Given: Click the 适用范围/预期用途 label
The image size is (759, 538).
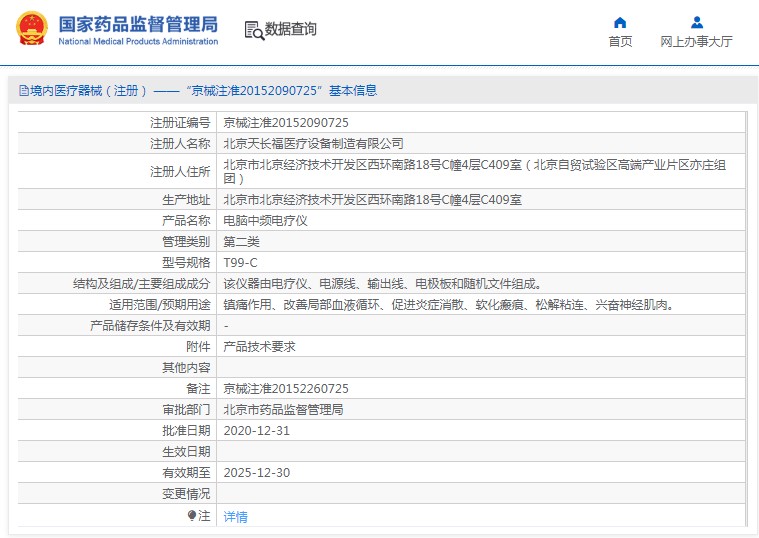Looking at the screenshot, I should [160, 305].
